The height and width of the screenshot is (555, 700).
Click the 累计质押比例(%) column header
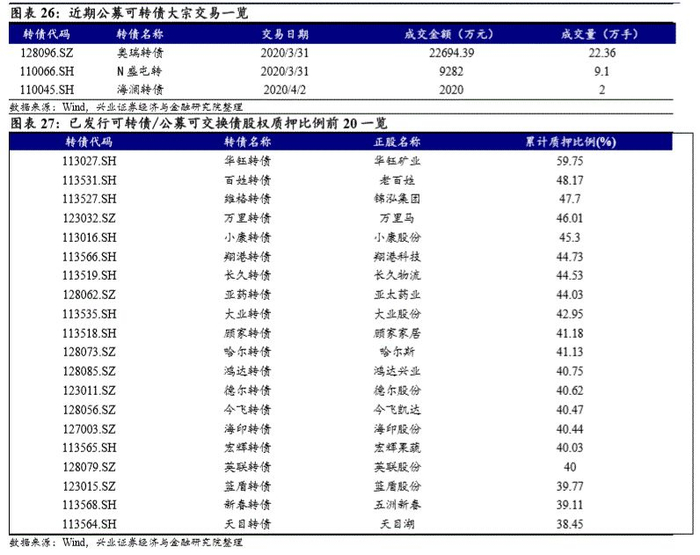pyautogui.click(x=570, y=142)
